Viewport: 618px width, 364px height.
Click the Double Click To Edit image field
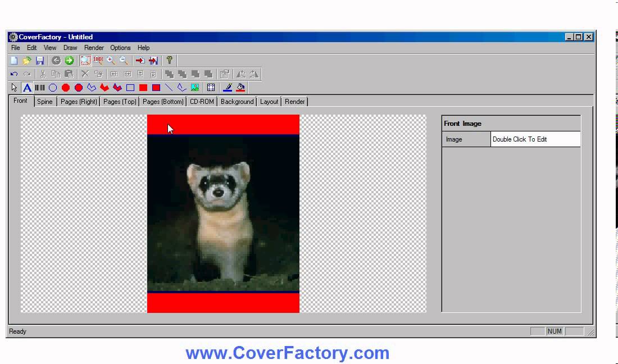[x=535, y=139]
